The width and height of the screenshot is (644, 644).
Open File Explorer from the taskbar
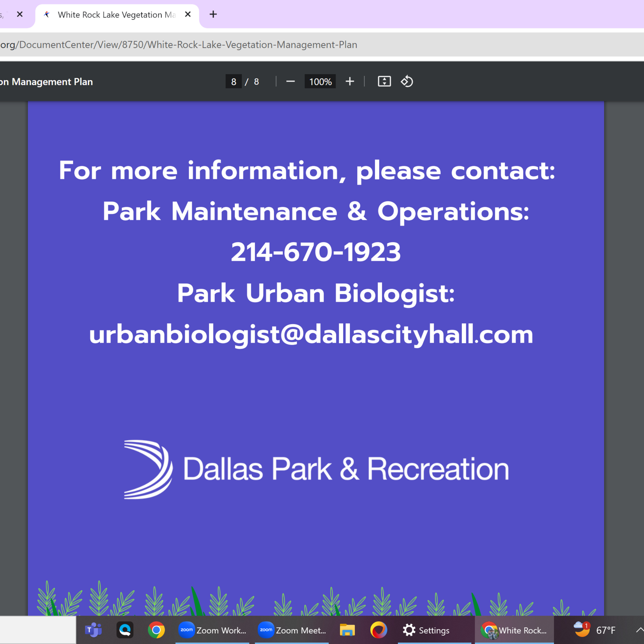[x=347, y=630]
